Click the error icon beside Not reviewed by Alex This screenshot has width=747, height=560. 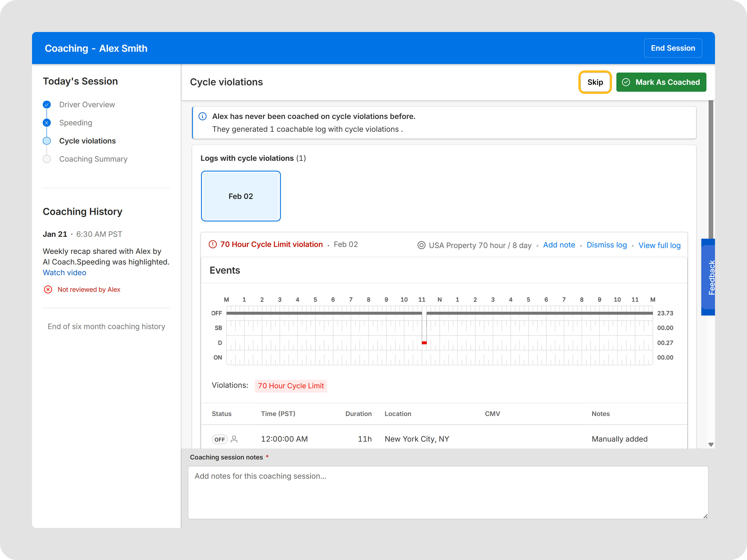tap(48, 289)
